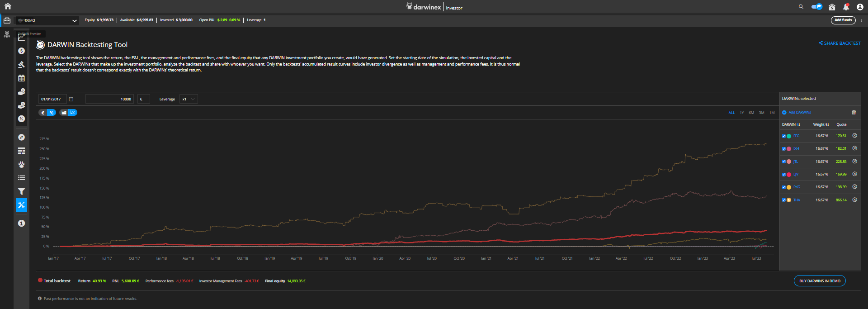The image size is (868, 309).
Task: Open the user profile icon
Action: (x=860, y=7)
